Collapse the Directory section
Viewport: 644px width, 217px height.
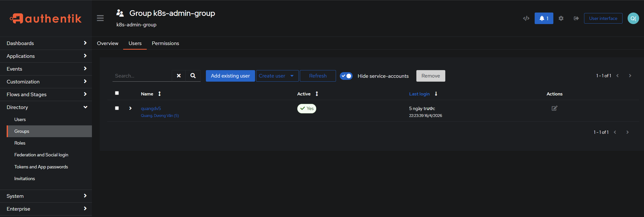[x=46, y=107]
